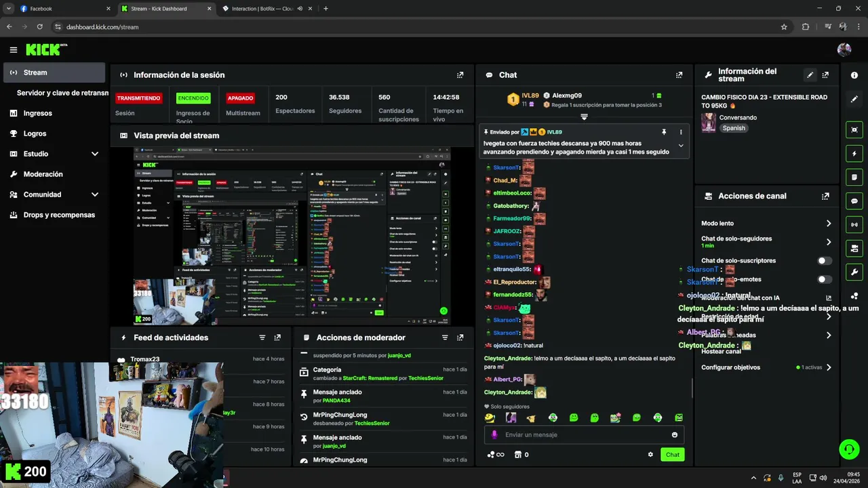
Task: Click the wrench icon in the right rail
Action: pyautogui.click(x=854, y=272)
